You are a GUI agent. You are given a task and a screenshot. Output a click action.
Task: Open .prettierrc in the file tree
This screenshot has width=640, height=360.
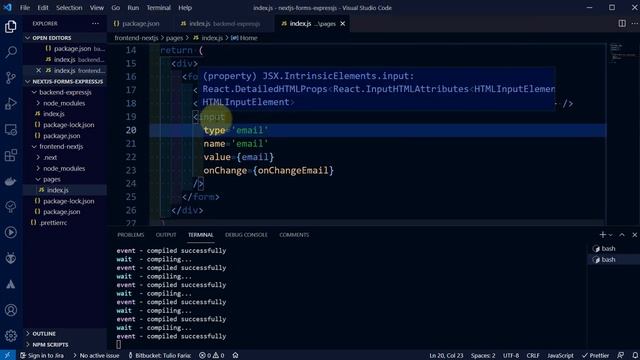(53, 223)
